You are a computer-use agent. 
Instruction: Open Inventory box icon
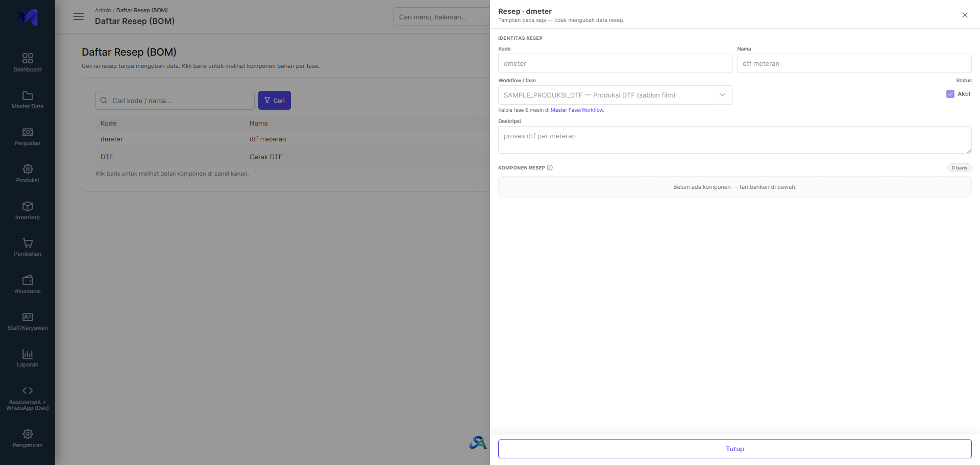[x=28, y=206]
